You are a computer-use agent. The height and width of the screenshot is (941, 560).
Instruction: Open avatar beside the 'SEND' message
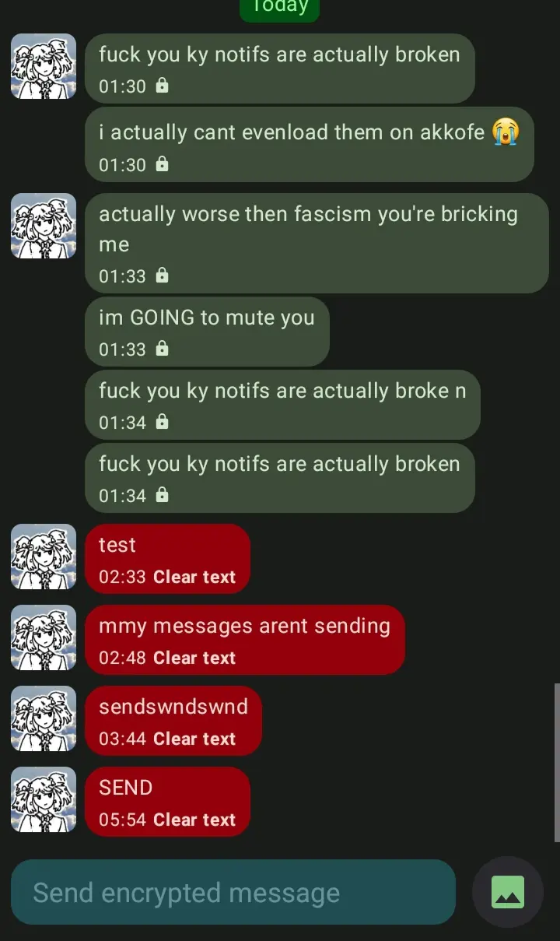click(x=44, y=799)
